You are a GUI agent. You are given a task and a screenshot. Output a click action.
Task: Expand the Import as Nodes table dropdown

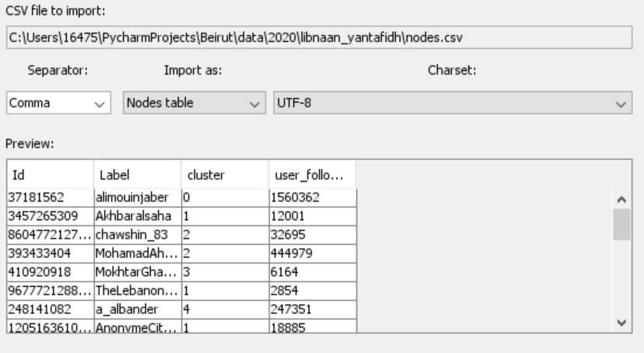click(194, 103)
